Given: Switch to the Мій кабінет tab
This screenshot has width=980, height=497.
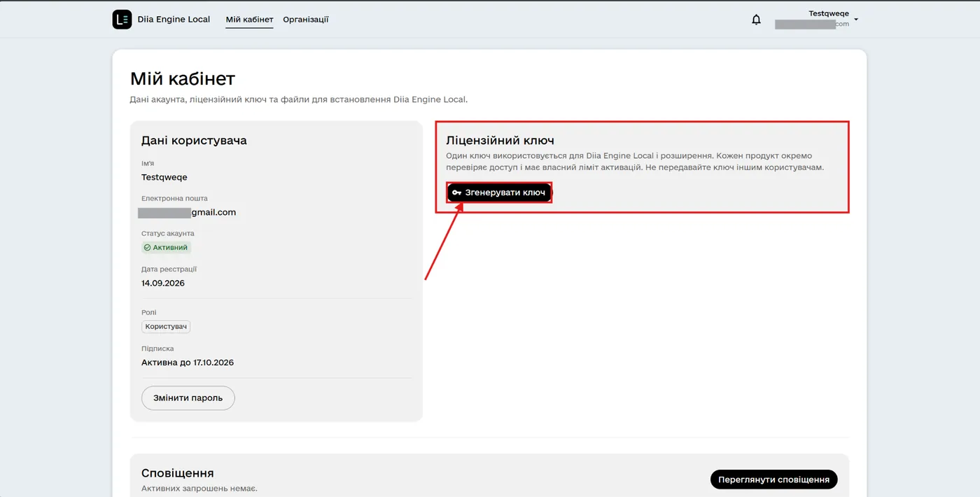Looking at the screenshot, I should tap(249, 20).
